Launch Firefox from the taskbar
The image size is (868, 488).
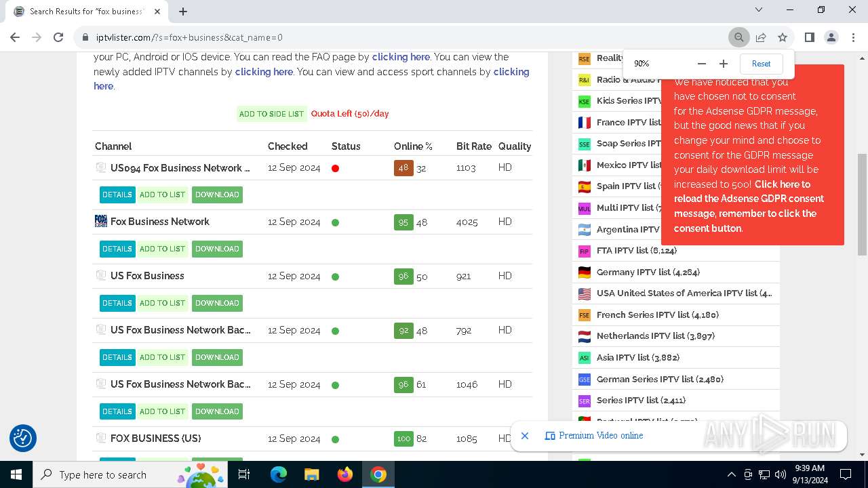click(x=345, y=474)
